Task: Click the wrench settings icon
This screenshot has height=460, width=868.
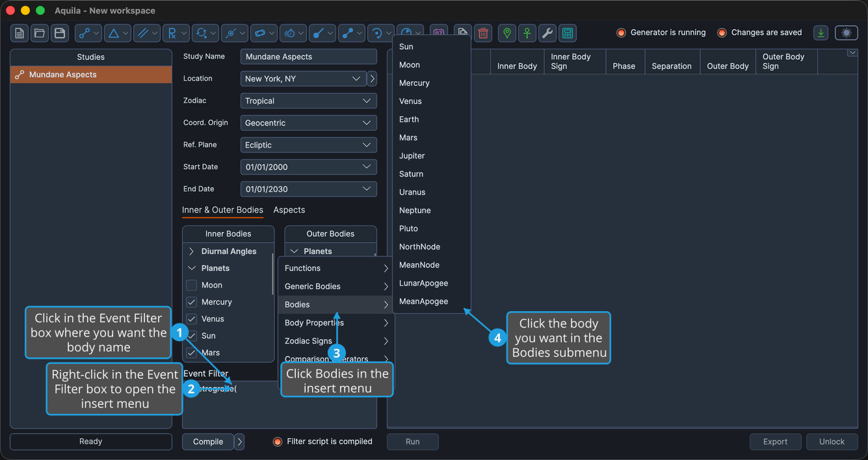Action: (x=547, y=33)
